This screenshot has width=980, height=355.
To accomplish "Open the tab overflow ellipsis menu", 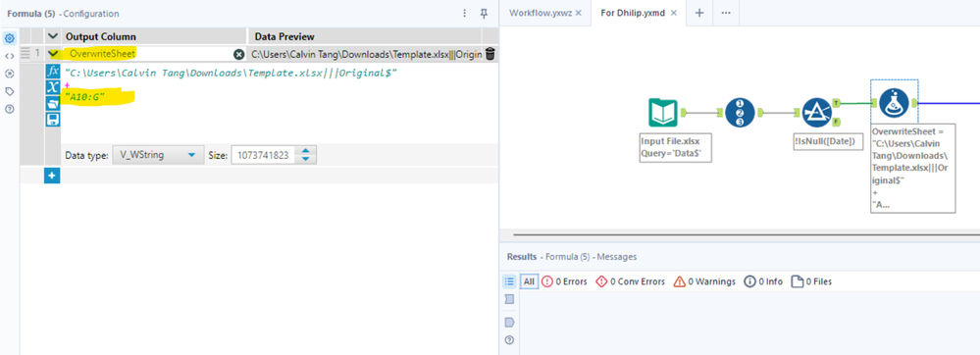I will [726, 13].
